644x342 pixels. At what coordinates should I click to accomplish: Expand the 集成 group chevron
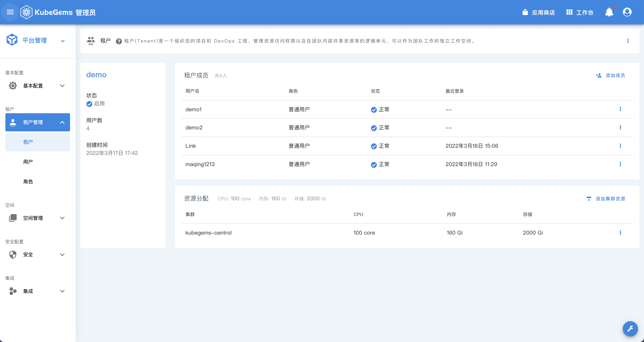point(62,291)
